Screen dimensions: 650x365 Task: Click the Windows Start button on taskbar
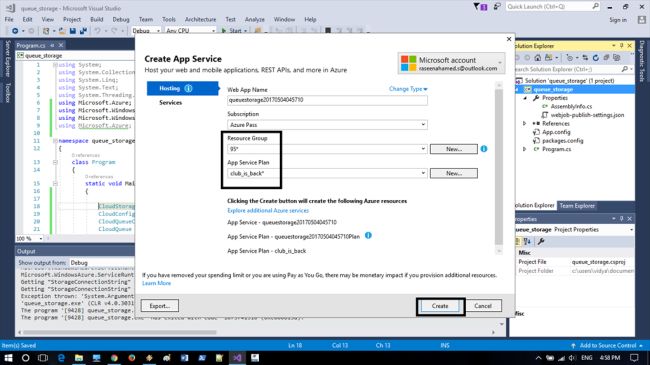8,358
